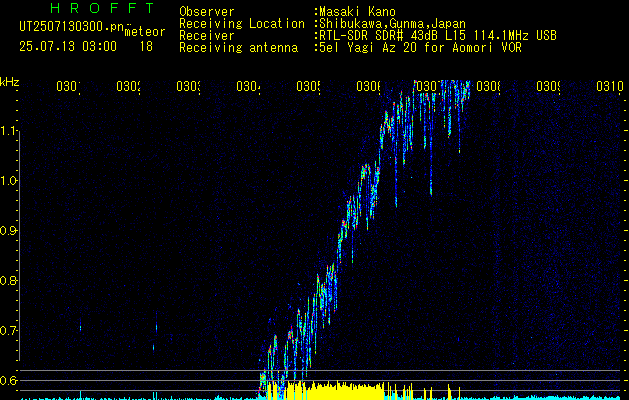Click the 1.1 kHz axis label
Viewport: 629px width, 400px height.
pyautogui.click(x=8, y=130)
